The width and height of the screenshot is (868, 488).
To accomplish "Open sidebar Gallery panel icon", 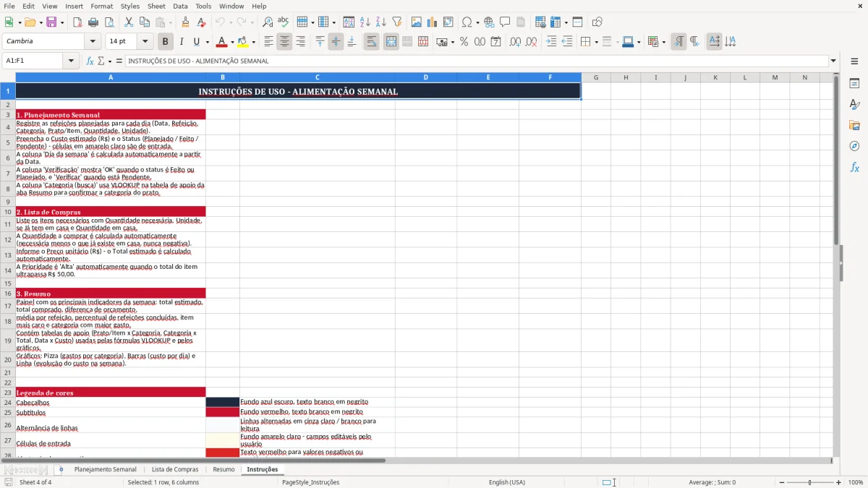I will coord(854,125).
